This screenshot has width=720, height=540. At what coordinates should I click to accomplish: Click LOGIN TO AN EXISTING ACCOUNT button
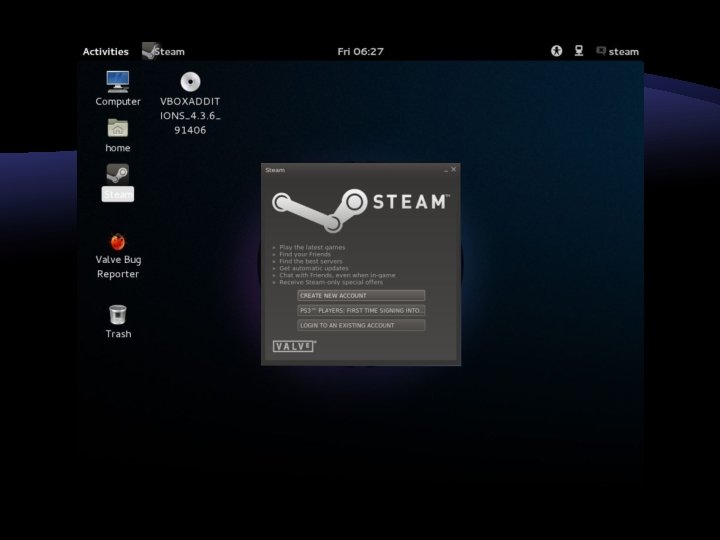(361, 325)
